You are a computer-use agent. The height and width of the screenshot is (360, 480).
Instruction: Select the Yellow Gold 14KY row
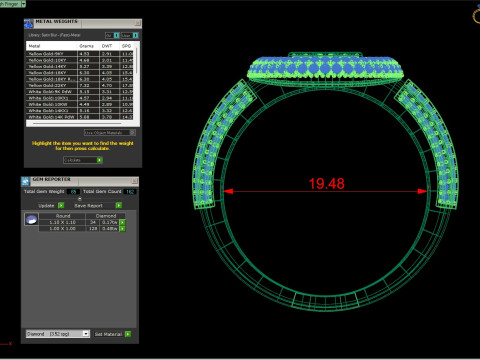click(x=80, y=66)
